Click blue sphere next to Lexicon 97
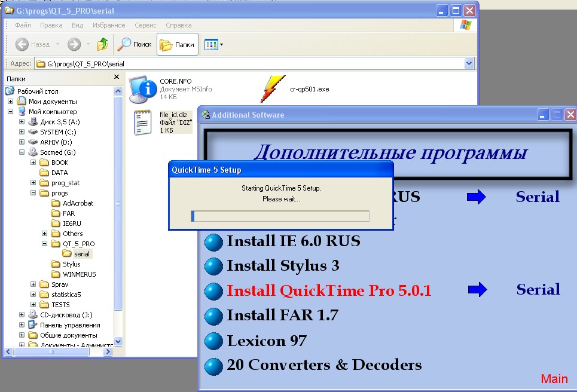The image size is (577, 392). coord(214,341)
